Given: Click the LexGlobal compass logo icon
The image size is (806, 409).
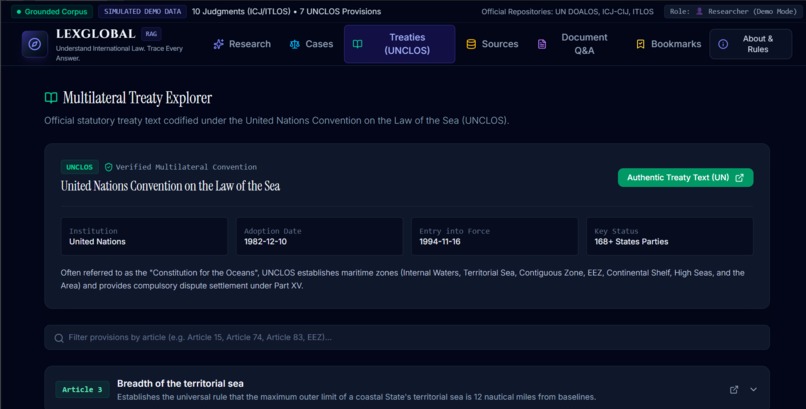Looking at the screenshot, I should click(x=34, y=44).
